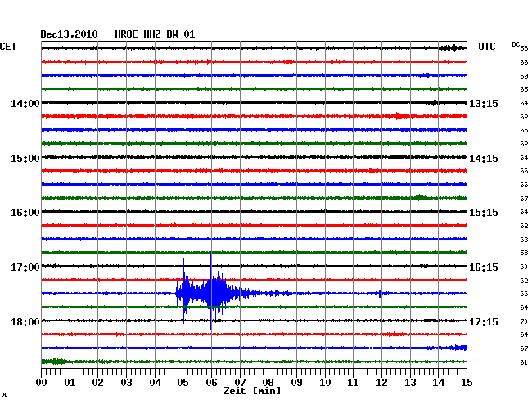Click the CET timezone label
The width and height of the screenshot is (532, 404).
pos(8,47)
